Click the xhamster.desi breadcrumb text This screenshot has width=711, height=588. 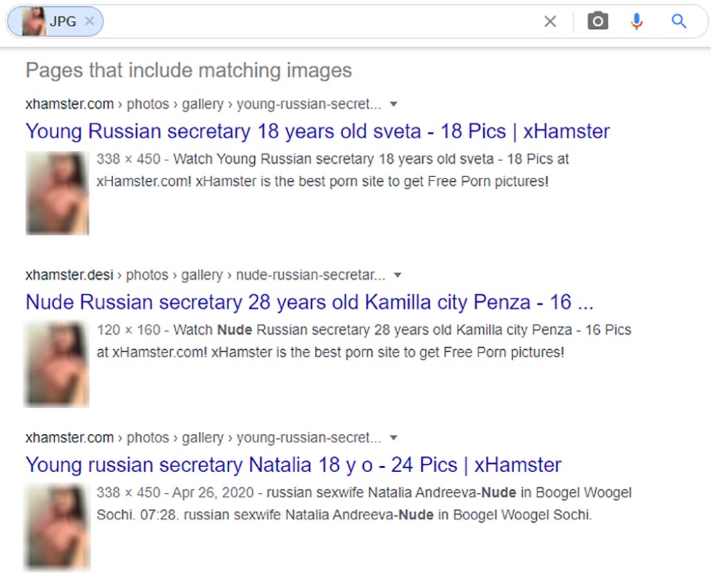[x=69, y=275]
